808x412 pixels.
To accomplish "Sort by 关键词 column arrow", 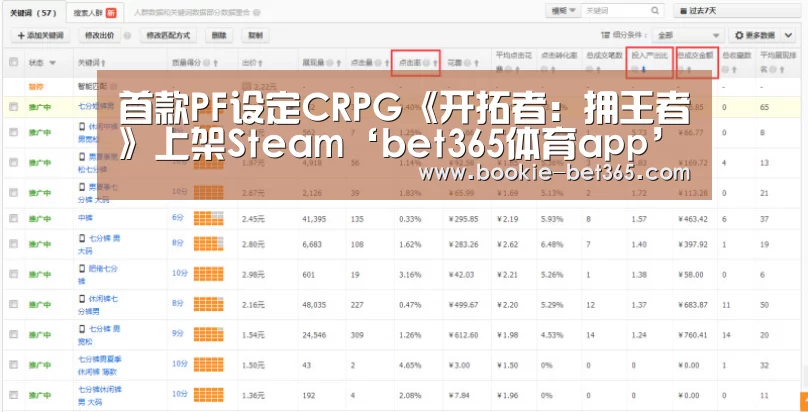I will click(x=104, y=63).
